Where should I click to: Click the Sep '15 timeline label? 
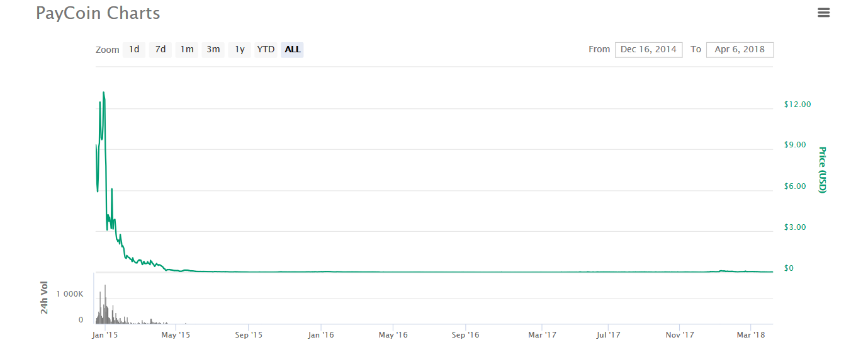tap(249, 335)
